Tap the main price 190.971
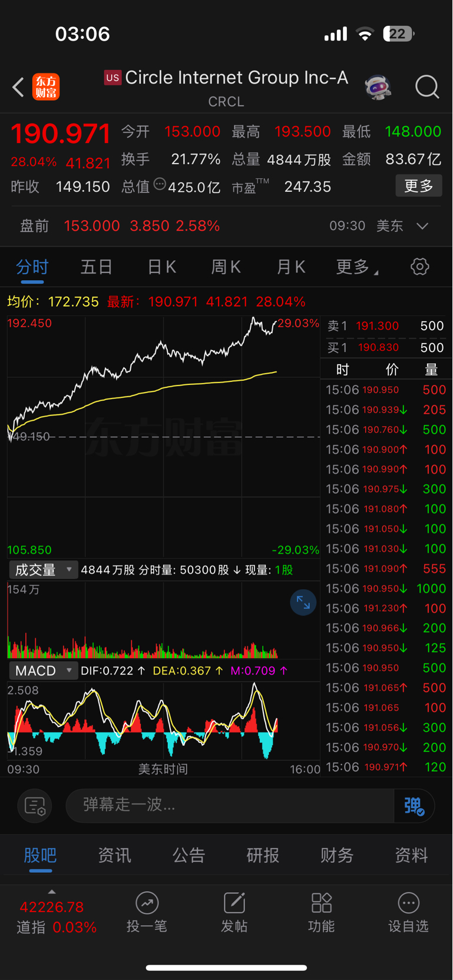The image size is (453, 980). pos(61,134)
